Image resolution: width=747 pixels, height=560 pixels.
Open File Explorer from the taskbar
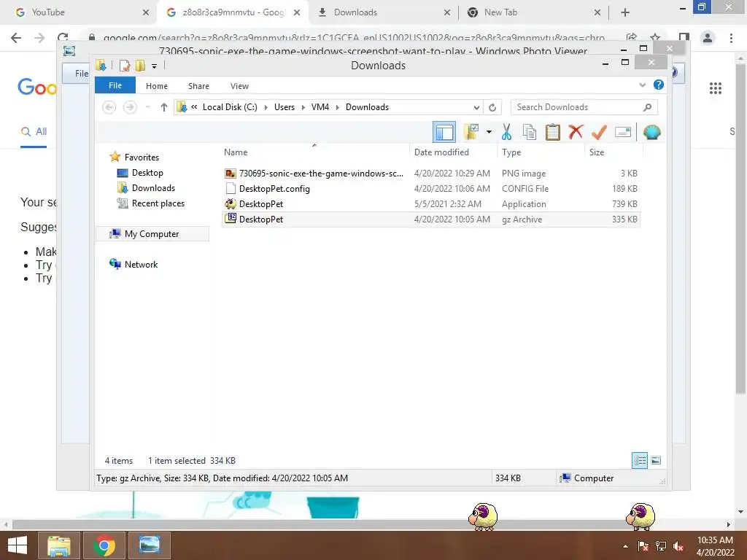coord(58,545)
